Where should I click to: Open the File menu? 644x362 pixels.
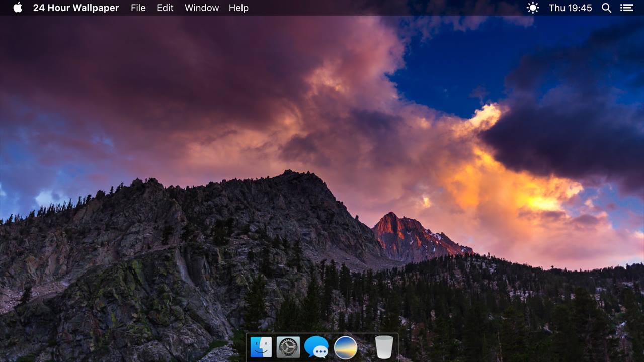138,8
